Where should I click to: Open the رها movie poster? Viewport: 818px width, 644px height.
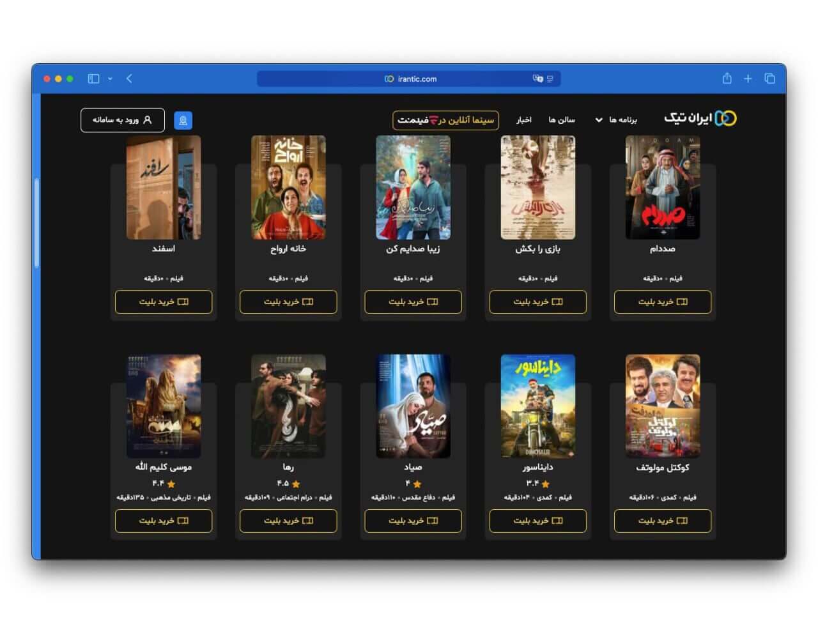click(288, 406)
